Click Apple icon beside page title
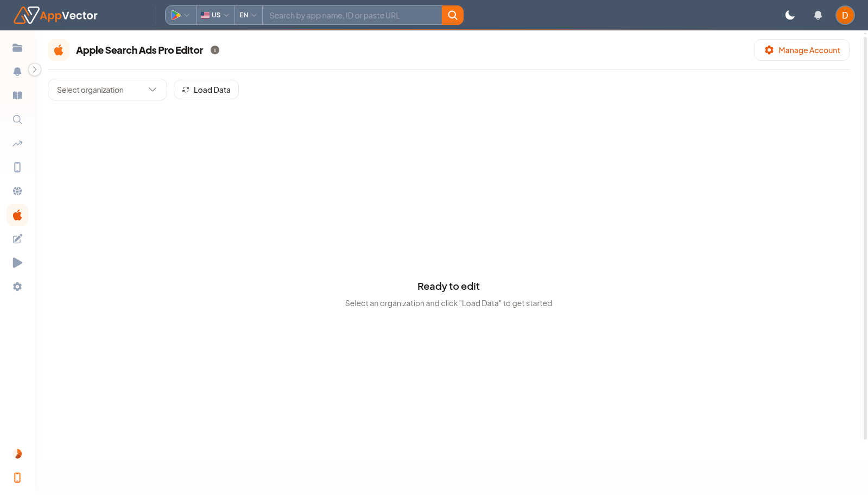868x495 pixels. pyautogui.click(x=59, y=50)
